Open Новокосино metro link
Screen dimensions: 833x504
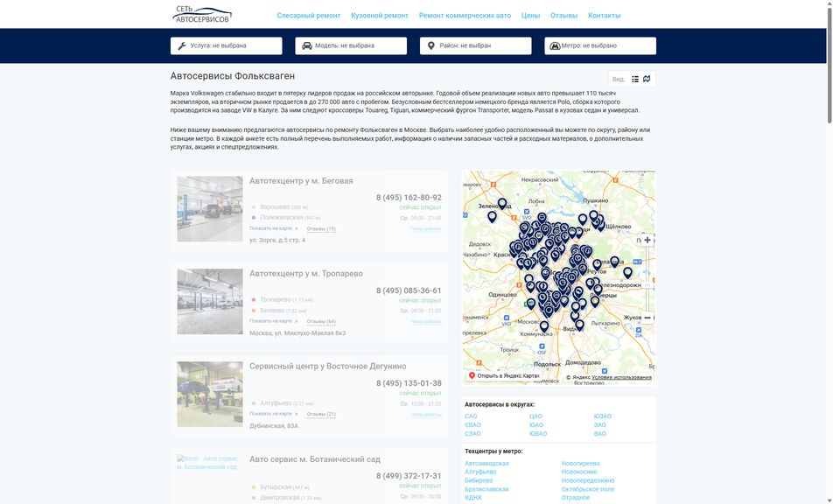(x=579, y=472)
